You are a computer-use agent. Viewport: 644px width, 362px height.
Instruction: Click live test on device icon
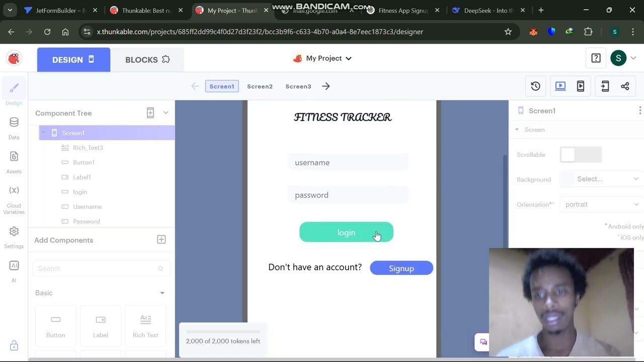tap(580, 86)
